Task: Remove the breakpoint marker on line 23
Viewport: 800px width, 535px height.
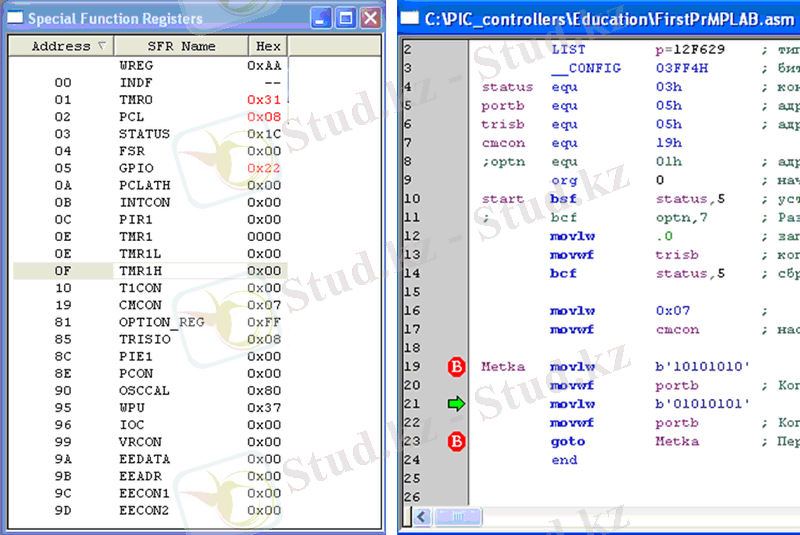Action: click(456, 441)
